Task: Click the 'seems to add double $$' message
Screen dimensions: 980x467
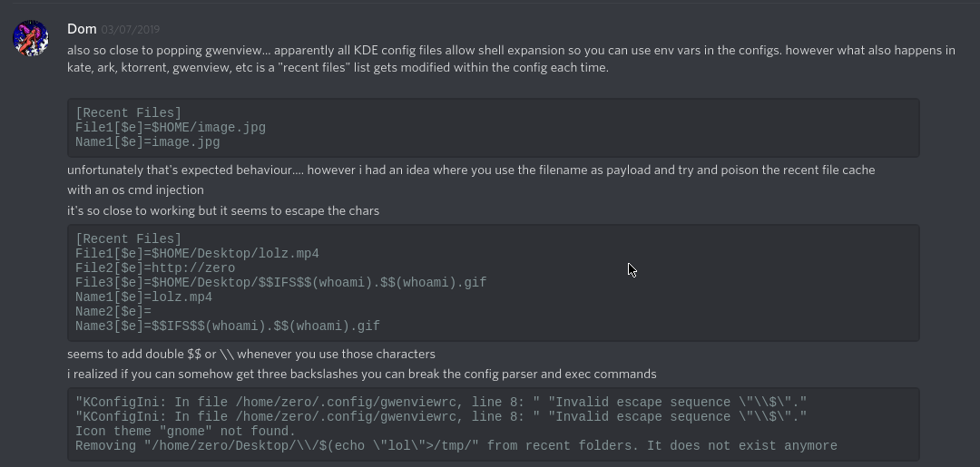Action: pyautogui.click(x=251, y=355)
